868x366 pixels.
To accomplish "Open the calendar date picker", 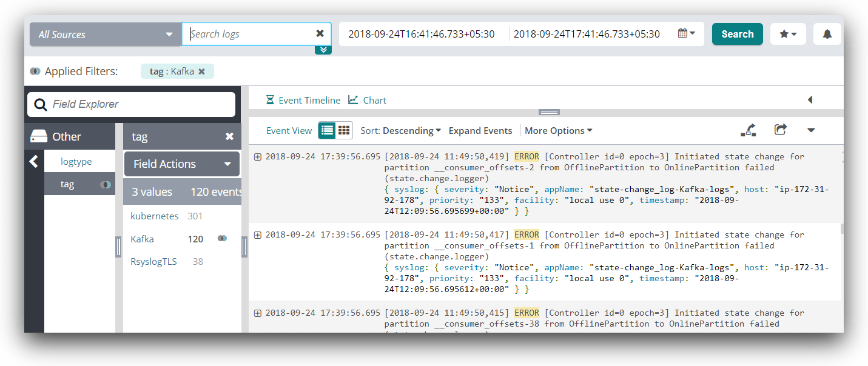I will point(686,34).
